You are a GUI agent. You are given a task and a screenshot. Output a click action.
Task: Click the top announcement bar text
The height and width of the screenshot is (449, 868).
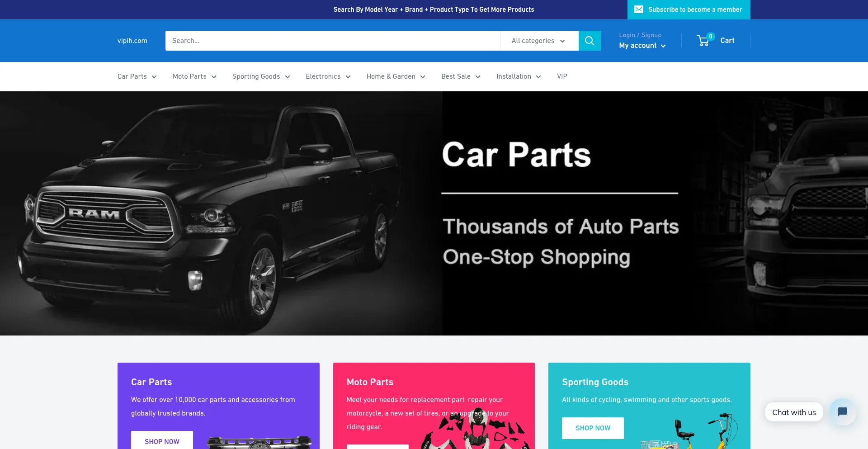pyautogui.click(x=434, y=9)
